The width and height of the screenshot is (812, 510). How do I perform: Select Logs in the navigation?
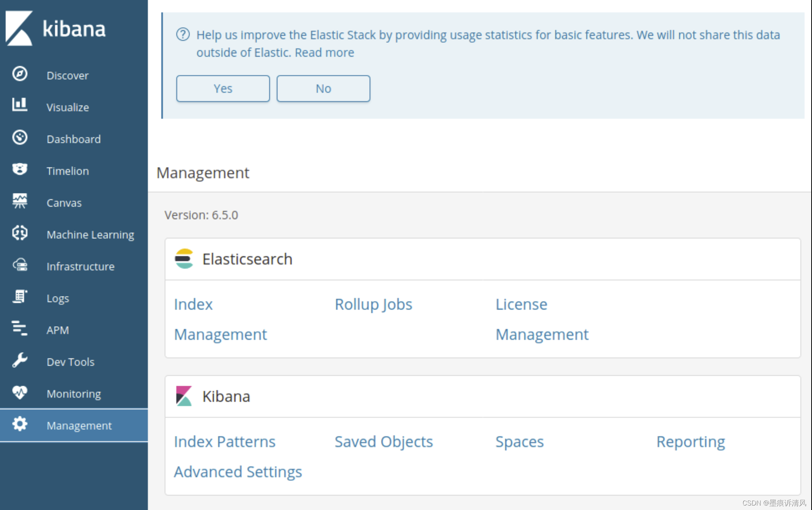[74, 298]
